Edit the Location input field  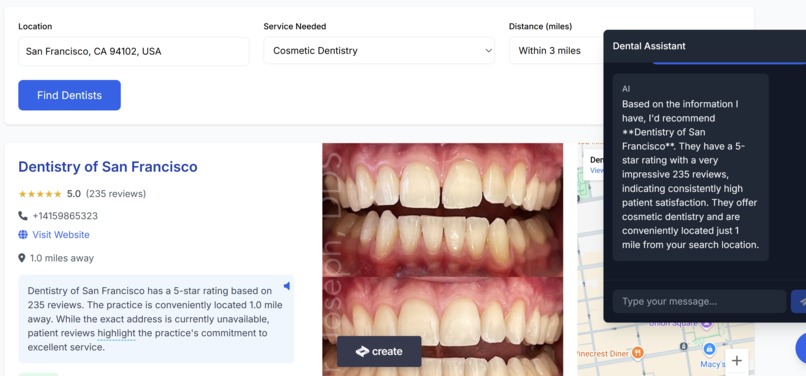coord(134,51)
